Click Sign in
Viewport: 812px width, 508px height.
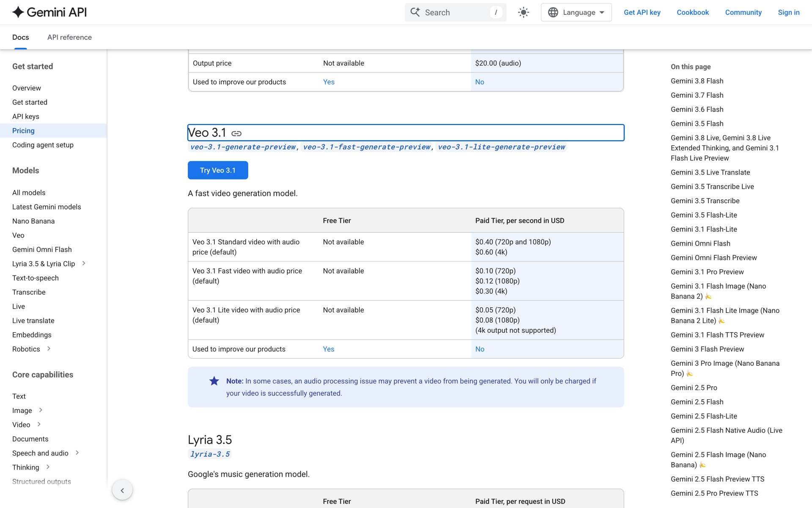(x=789, y=12)
